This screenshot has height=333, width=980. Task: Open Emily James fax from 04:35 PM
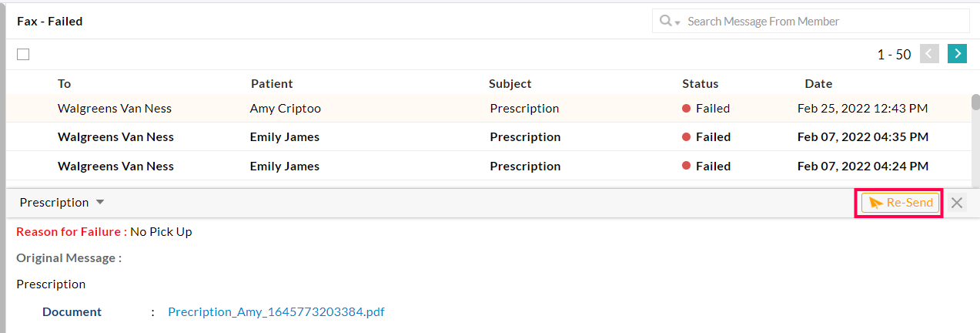tap(285, 137)
